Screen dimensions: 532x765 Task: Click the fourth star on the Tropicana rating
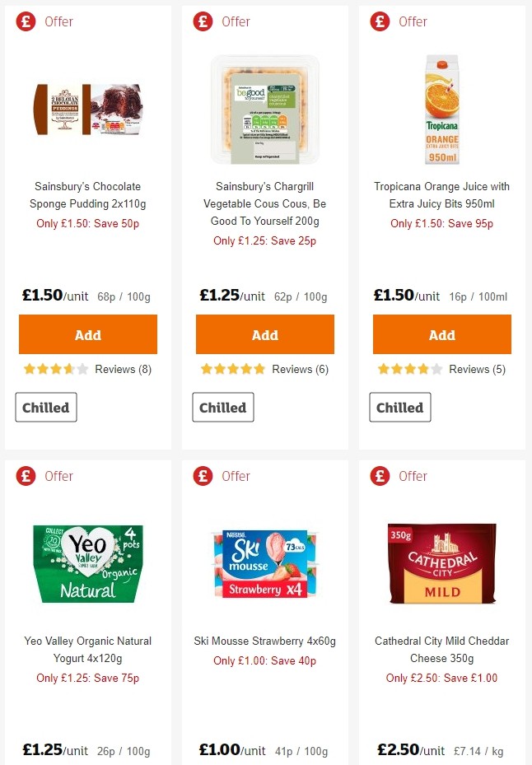point(421,369)
